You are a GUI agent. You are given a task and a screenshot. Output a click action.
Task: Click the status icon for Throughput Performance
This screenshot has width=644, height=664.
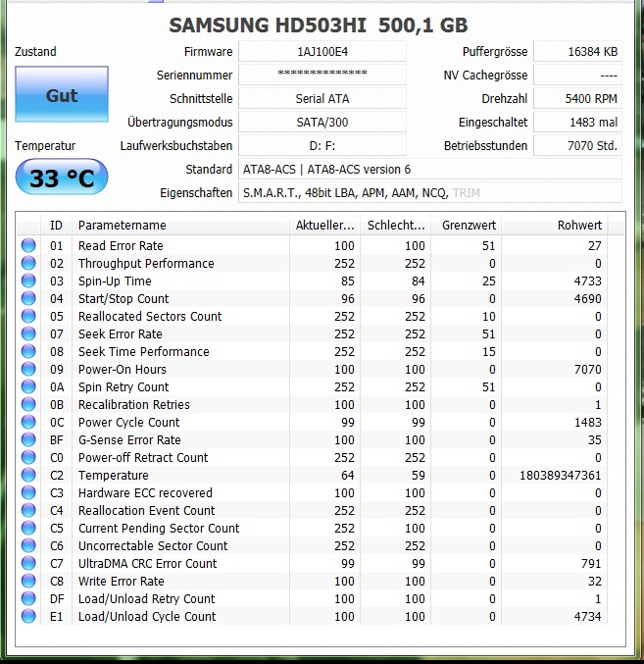(28, 263)
